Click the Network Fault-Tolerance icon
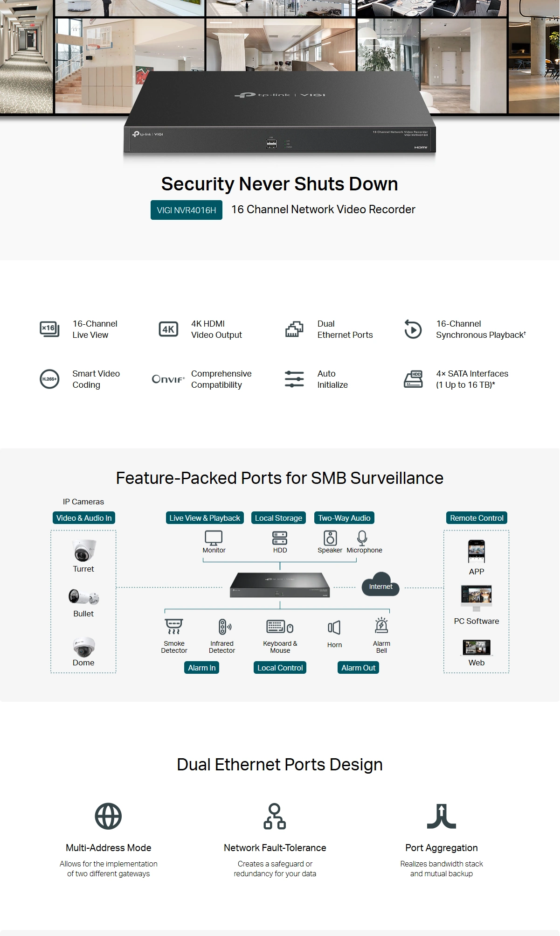The width and height of the screenshot is (560, 936). pyautogui.click(x=275, y=816)
